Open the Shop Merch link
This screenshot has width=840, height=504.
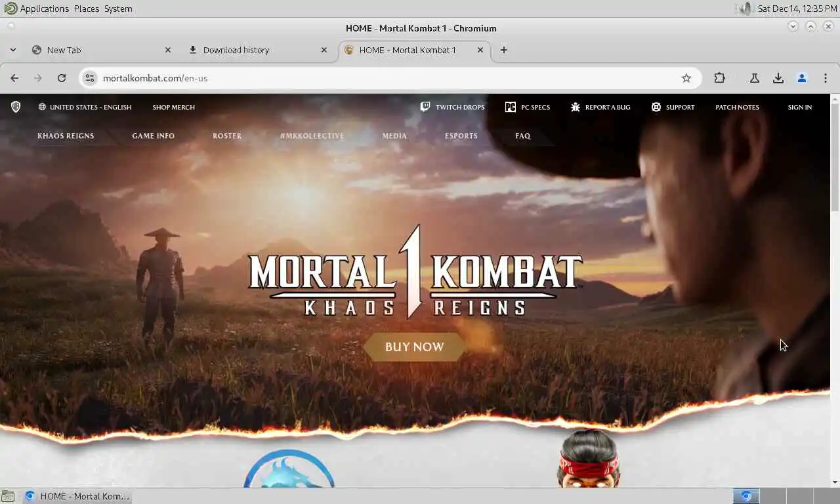tap(173, 107)
